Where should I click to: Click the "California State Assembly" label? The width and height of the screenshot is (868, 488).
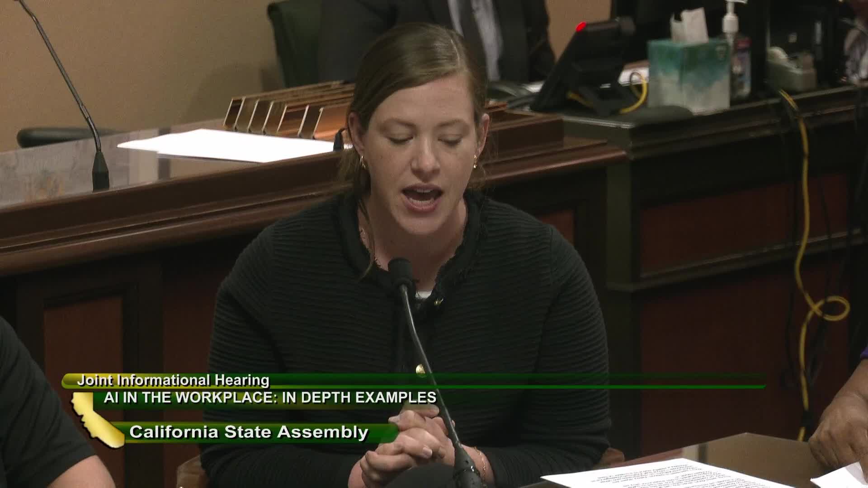click(249, 432)
